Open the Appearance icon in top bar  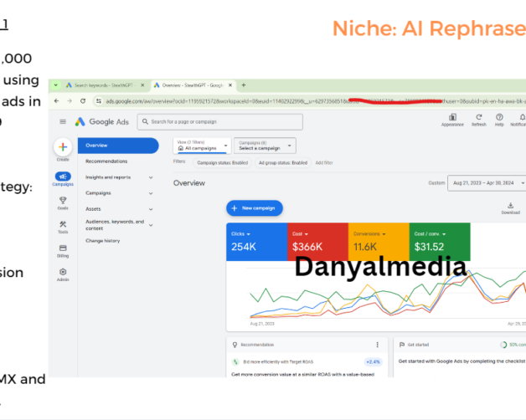(x=452, y=118)
